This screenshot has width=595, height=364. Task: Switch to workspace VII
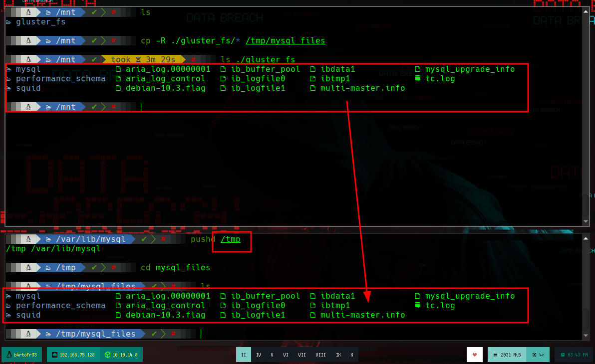[x=302, y=355]
